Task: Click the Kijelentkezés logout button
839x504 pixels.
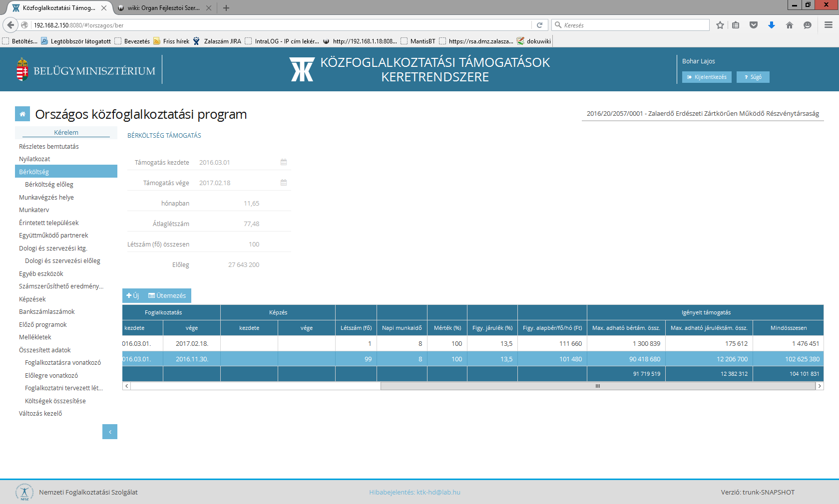Action: tap(707, 77)
